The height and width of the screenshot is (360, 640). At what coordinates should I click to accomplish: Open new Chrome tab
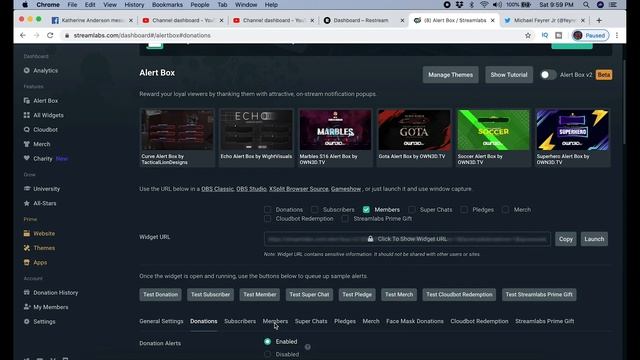[599, 20]
